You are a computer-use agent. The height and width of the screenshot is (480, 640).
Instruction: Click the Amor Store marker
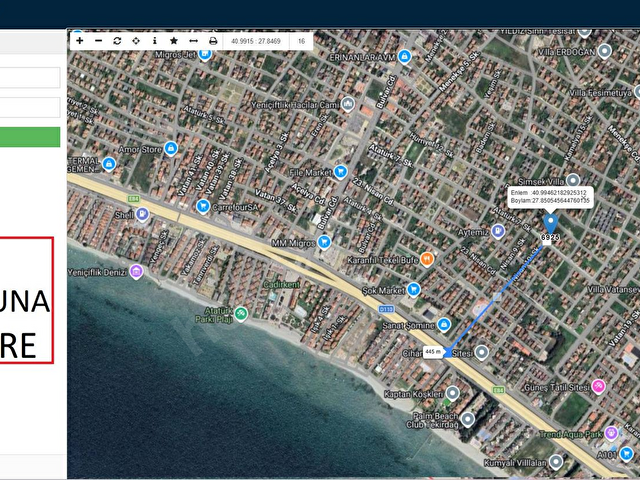click(171, 149)
